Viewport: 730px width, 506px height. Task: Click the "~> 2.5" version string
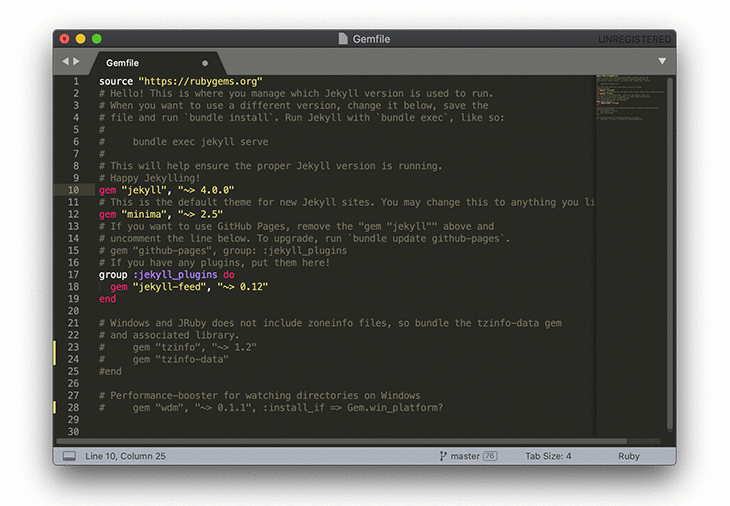[201, 214]
